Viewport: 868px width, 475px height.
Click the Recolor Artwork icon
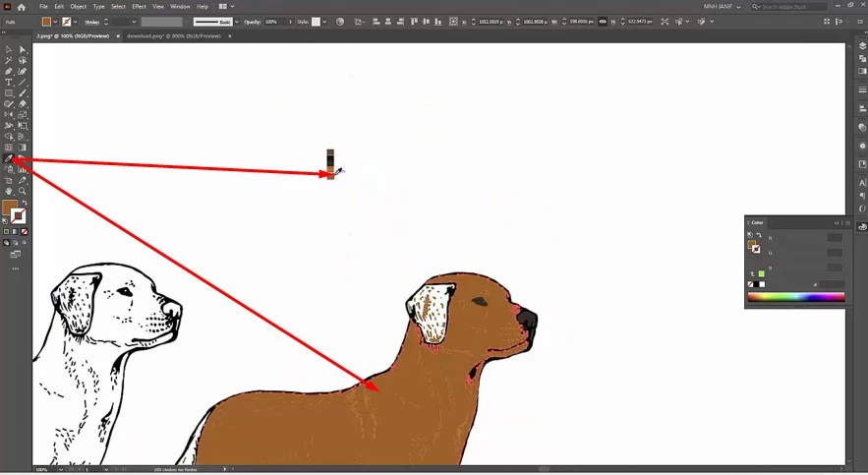coord(340,22)
